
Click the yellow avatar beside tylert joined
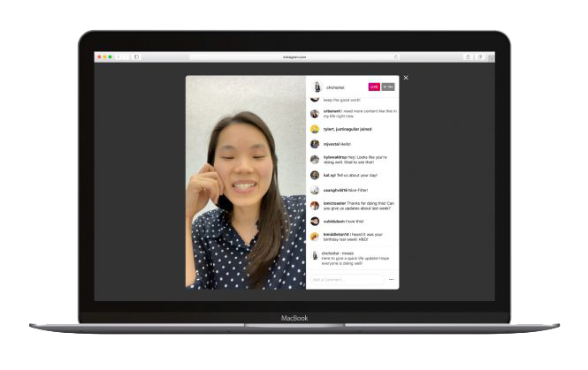pyautogui.click(x=315, y=129)
